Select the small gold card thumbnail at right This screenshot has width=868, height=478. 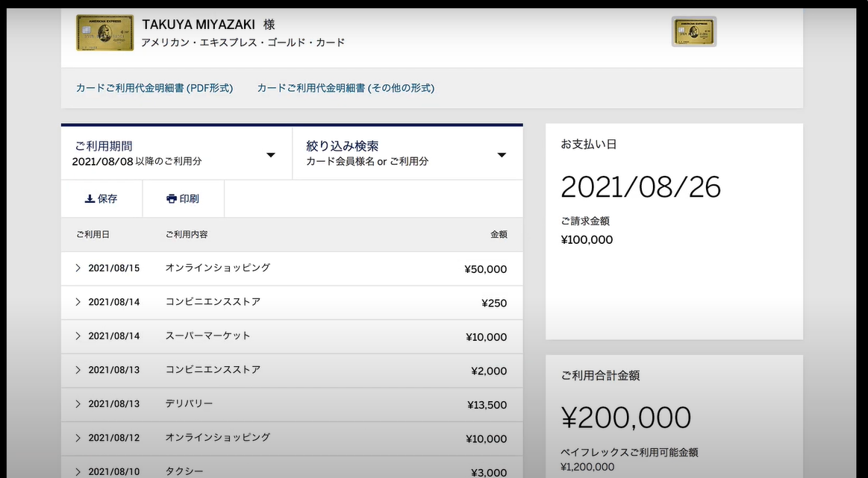(x=694, y=32)
